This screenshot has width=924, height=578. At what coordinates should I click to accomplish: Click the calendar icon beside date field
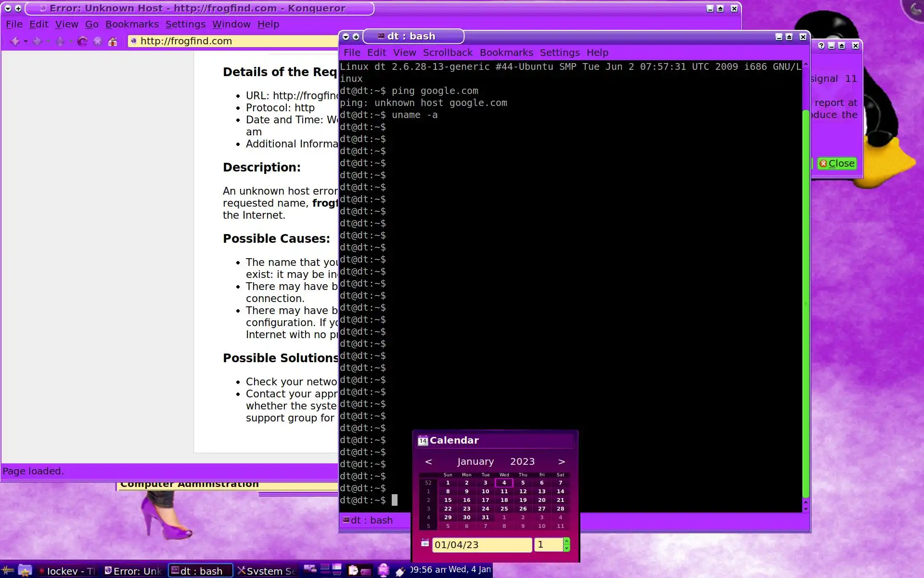(425, 543)
